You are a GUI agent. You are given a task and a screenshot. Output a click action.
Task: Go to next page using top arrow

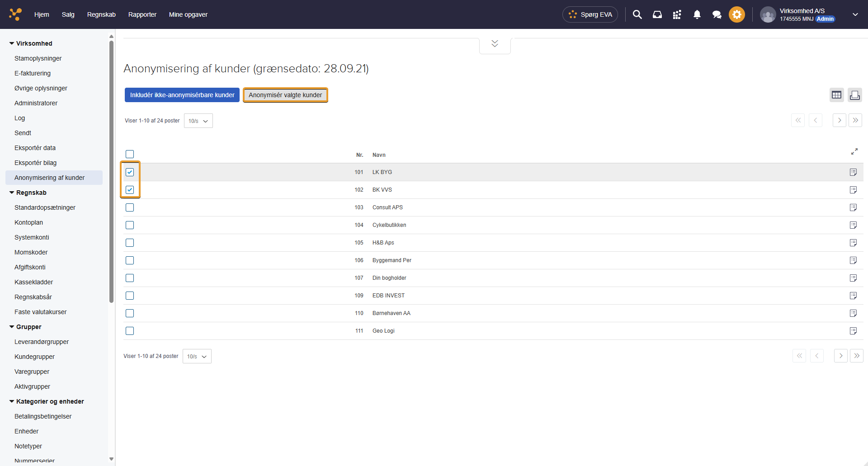click(839, 120)
